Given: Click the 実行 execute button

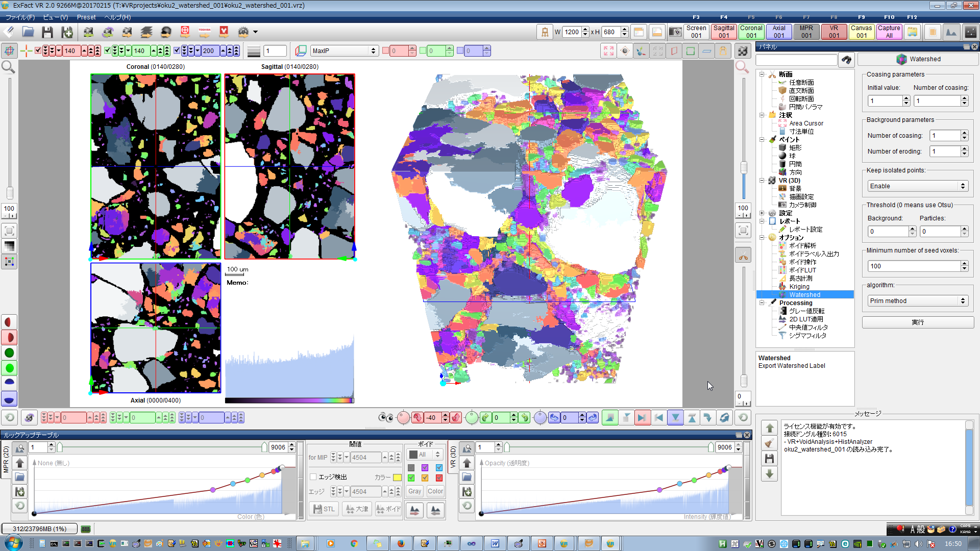Looking at the screenshot, I should (x=917, y=322).
